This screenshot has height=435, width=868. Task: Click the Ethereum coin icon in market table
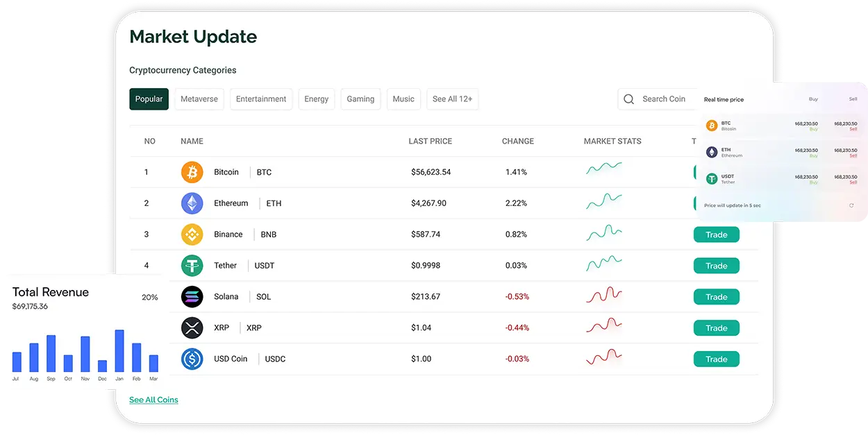(192, 203)
